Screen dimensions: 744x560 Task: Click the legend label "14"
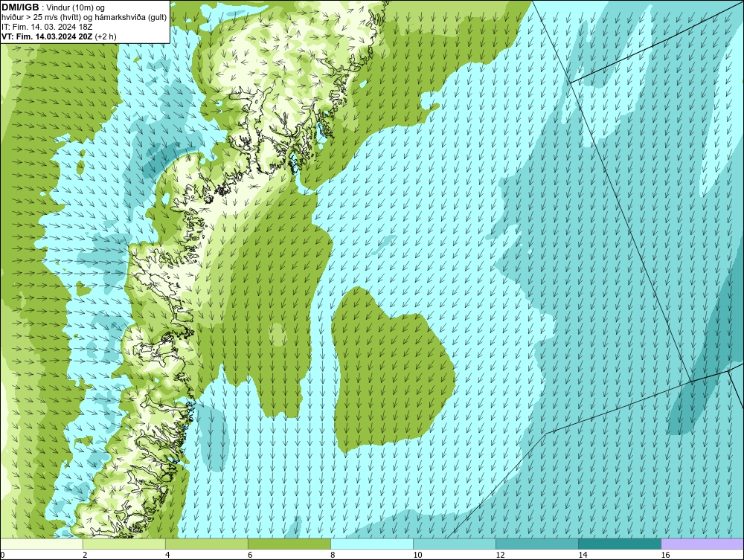(583, 555)
